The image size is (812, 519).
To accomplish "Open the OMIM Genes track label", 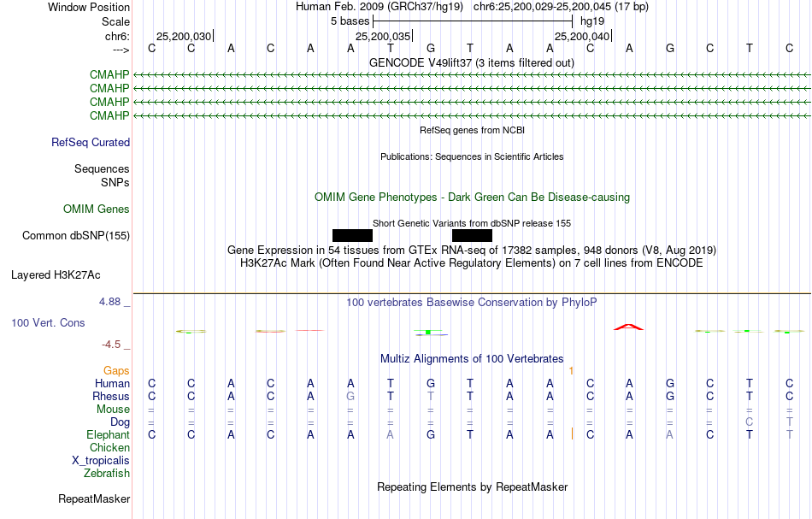I will [x=96, y=209].
